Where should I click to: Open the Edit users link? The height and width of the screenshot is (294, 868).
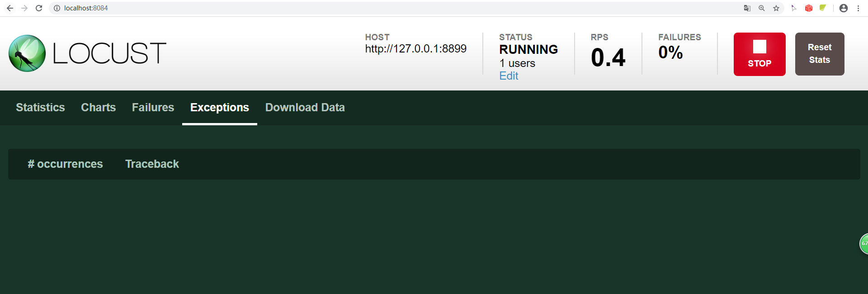pyautogui.click(x=509, y=76)
